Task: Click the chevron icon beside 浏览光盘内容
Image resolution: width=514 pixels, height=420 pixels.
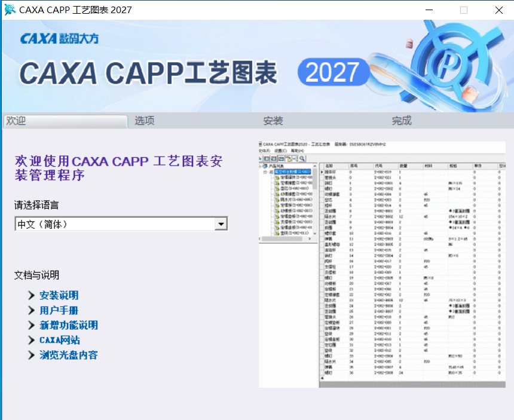Action: [x=32, y=355]
